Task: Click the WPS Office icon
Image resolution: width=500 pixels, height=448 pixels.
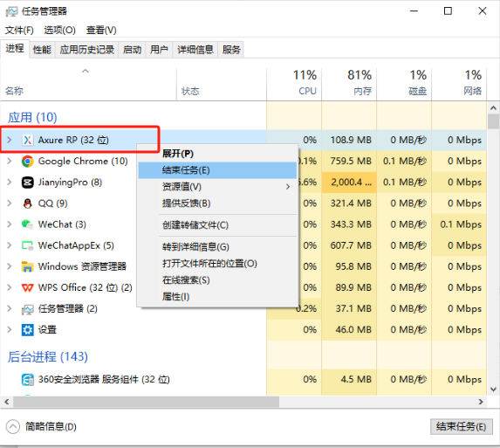Action: point(28,288)
